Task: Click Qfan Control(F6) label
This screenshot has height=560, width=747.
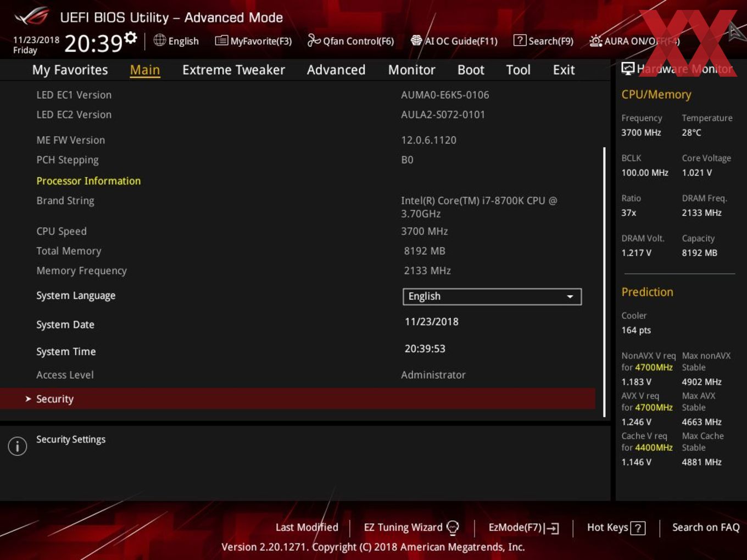Action: point(358,41)
